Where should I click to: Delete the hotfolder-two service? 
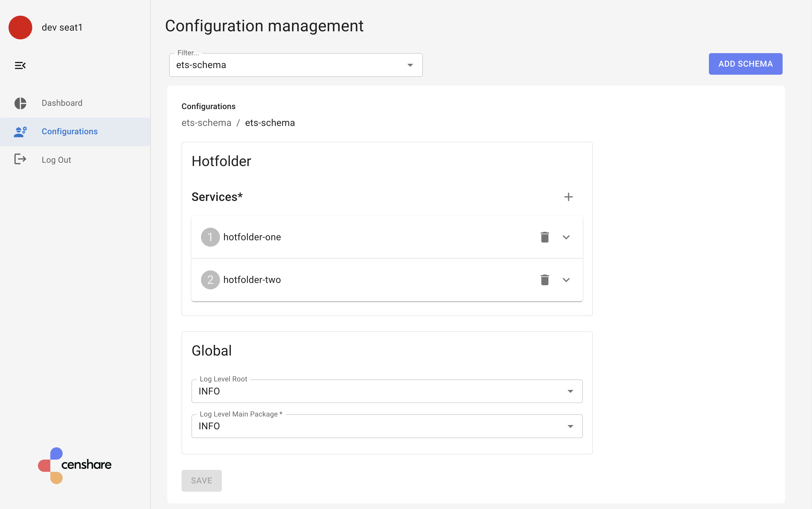point(545,279)
